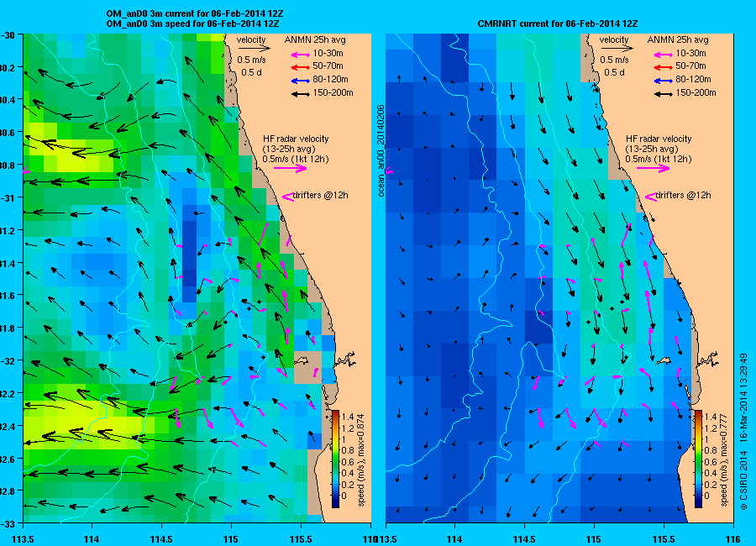Click 'drifters @12h' label in right panel

tap(684, 196)
